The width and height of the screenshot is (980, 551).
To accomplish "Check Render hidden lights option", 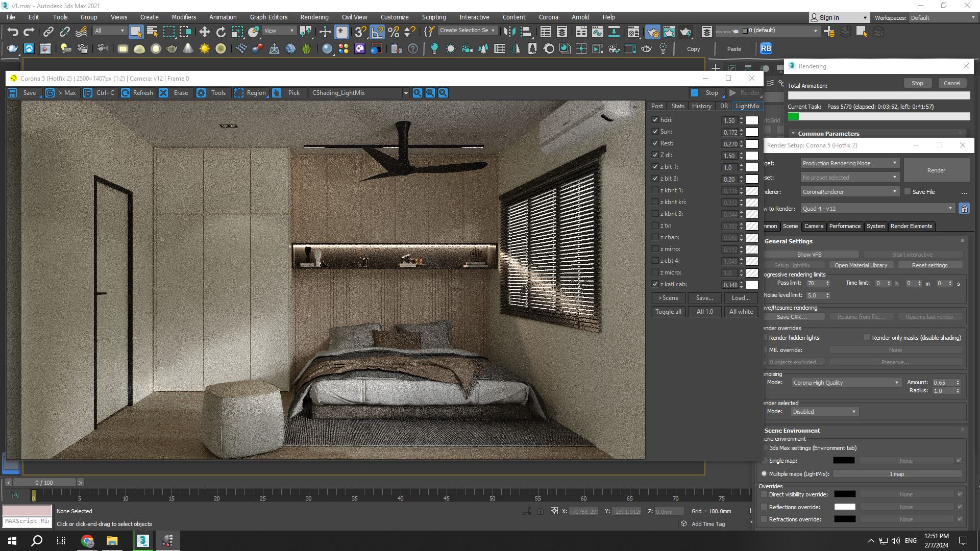I will [765, 338].
